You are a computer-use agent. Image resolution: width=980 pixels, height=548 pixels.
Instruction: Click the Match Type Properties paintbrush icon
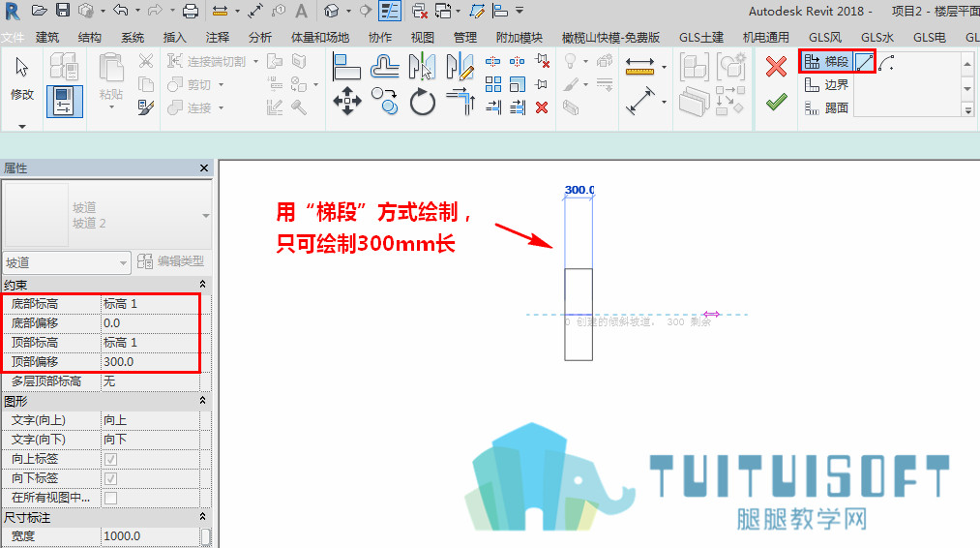146,107
